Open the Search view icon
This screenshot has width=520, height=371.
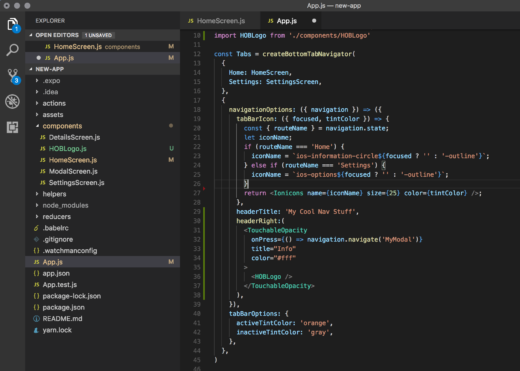point(12,50)
